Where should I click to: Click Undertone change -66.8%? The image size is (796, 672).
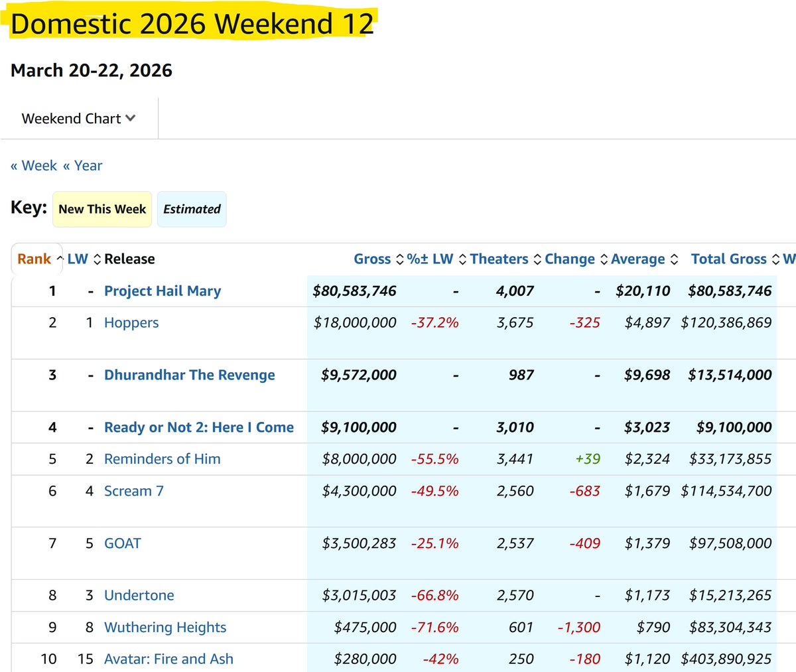click(x=434, y=596)
